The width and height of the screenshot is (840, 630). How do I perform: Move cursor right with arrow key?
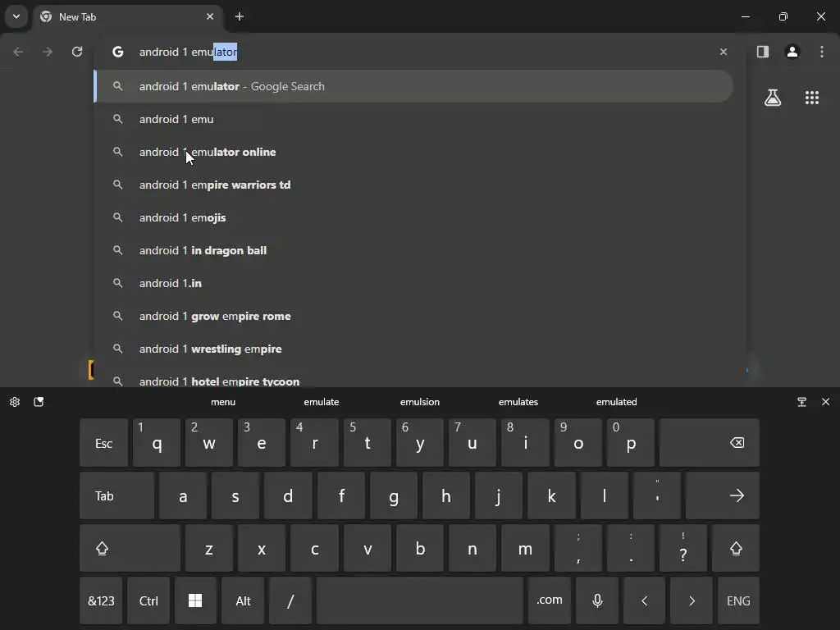tap(692, 600)
